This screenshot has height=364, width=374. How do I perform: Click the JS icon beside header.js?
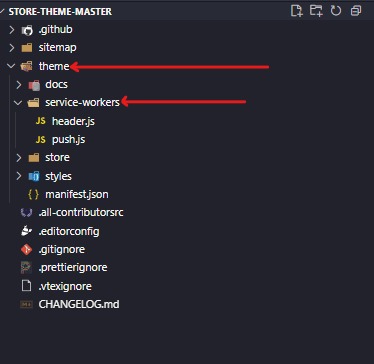41,121
